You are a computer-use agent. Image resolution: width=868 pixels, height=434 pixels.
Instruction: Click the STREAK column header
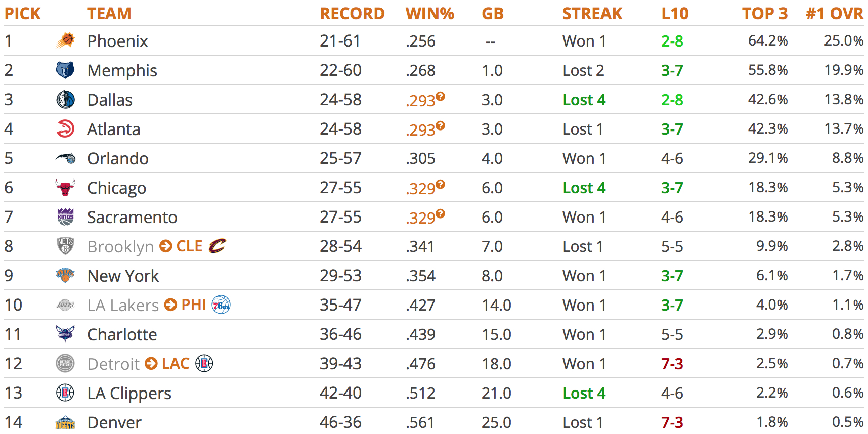(592, 14)
